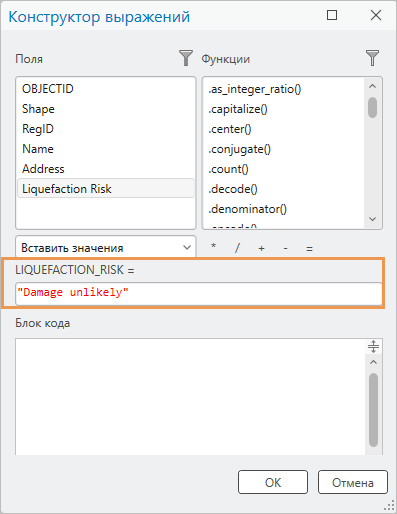Screen dimensions: 397x514
Task: Open the insert values dropdown
Action: 106,247
